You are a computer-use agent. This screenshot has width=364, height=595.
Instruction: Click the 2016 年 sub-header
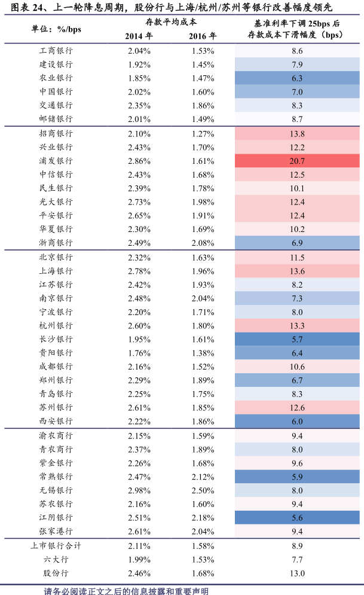203,36
